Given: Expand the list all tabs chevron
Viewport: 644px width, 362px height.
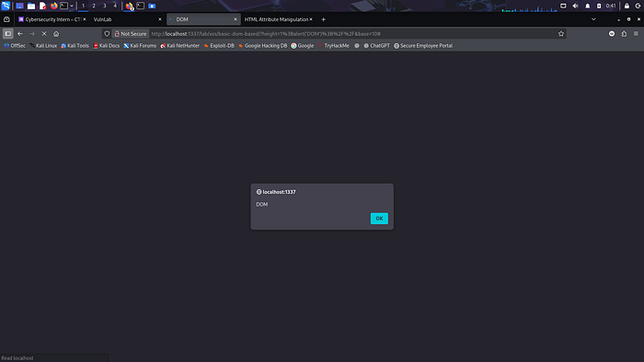Looking at the screenshot, I should pos(593,19).
